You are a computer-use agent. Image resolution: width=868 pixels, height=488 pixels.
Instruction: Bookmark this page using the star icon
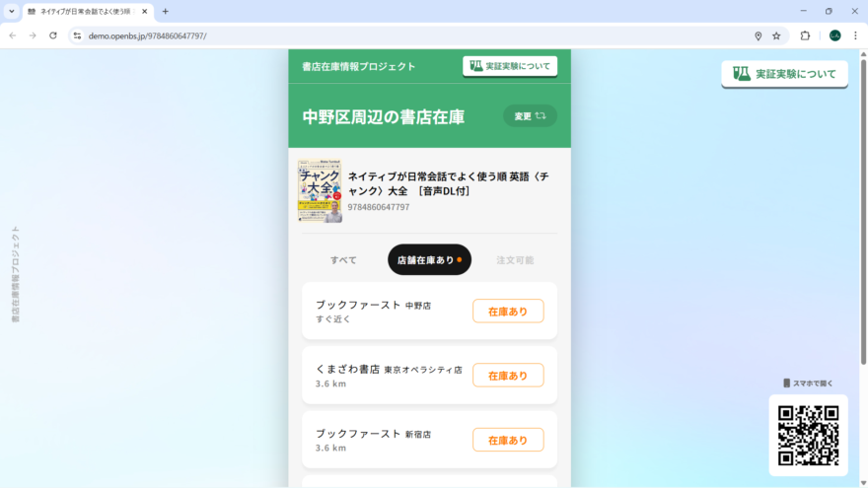coord(776,35)
